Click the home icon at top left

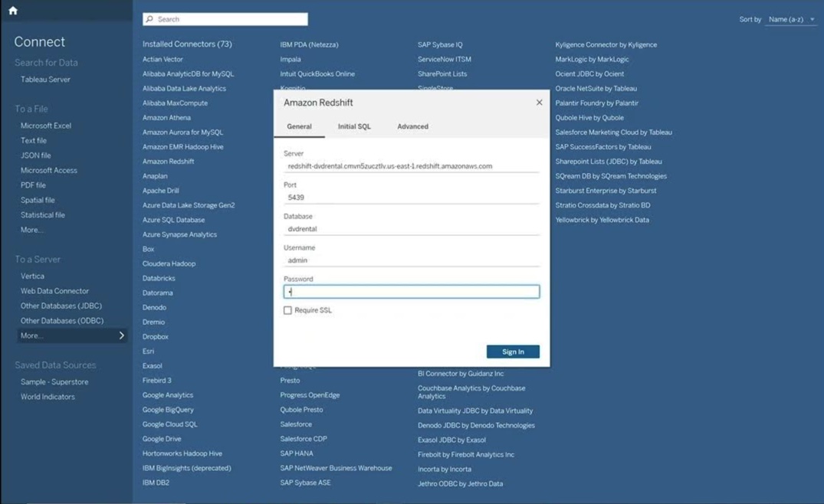click(x=12, y=11)
